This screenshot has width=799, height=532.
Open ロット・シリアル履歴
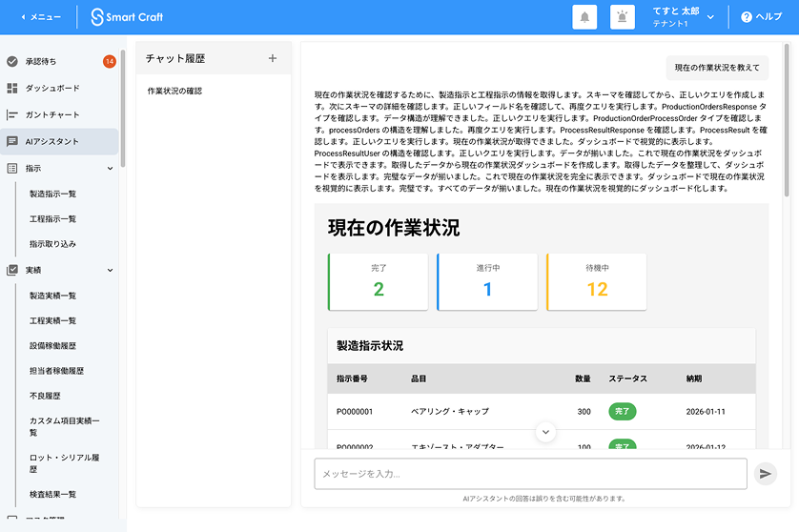pyautogui.click(x=65, y=463)
